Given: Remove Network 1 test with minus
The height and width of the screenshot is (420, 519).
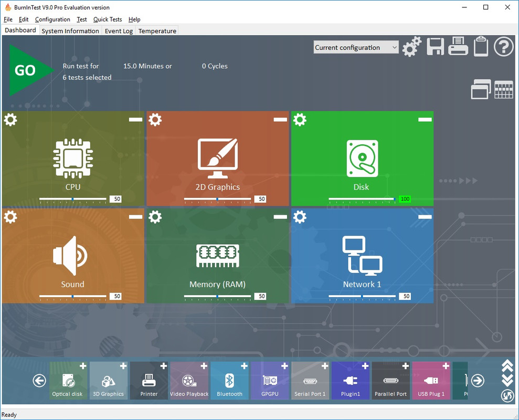Looking at the screenshot, I should pos(425,217).
